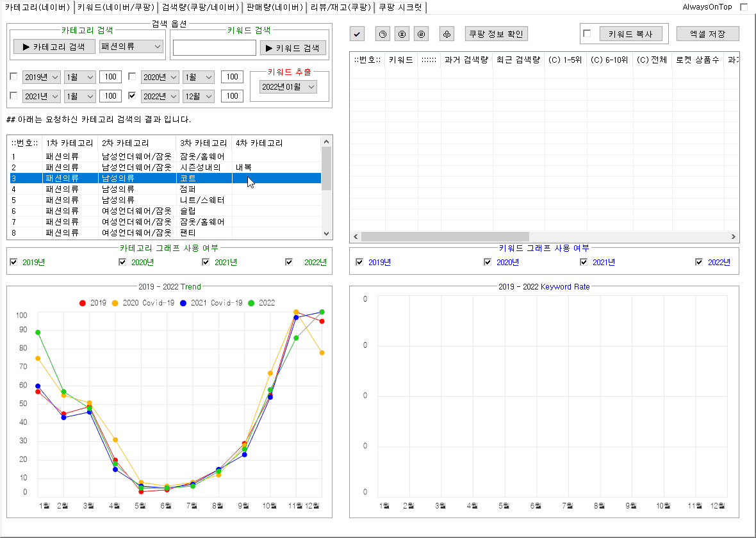Uncheck the checkbox beside the 2022년 date dropdown
Screen dimensions: 756x538
pos(132,95)
